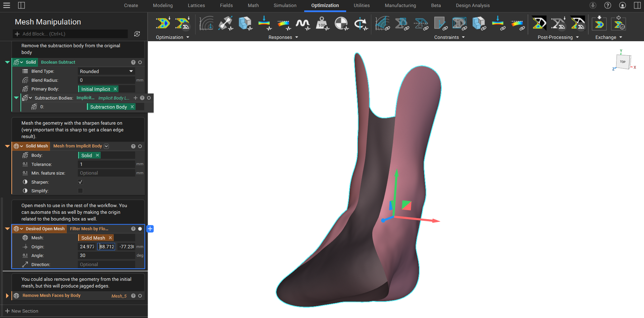Expand the Remove Mesh Faces by Body block

point(7,296)
